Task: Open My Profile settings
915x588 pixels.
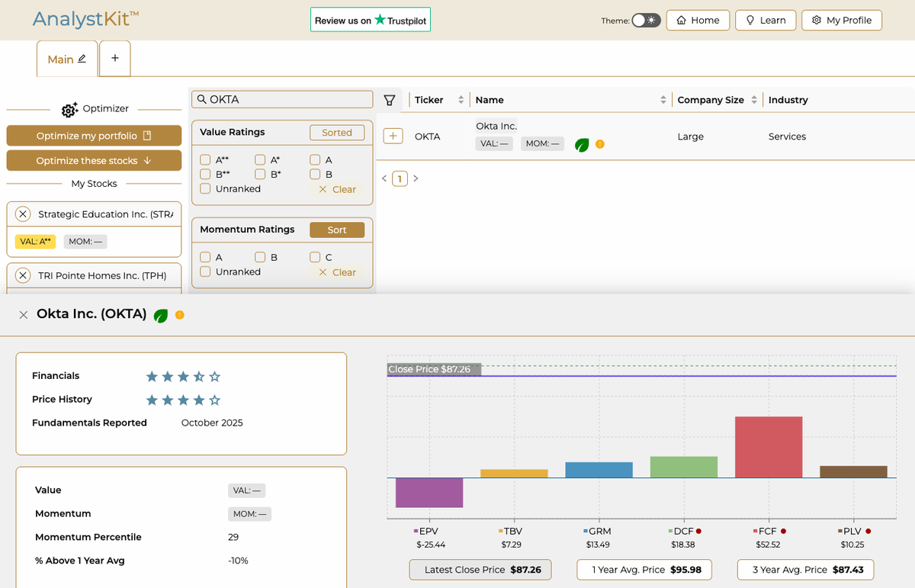Action: [x=842, y=21]
